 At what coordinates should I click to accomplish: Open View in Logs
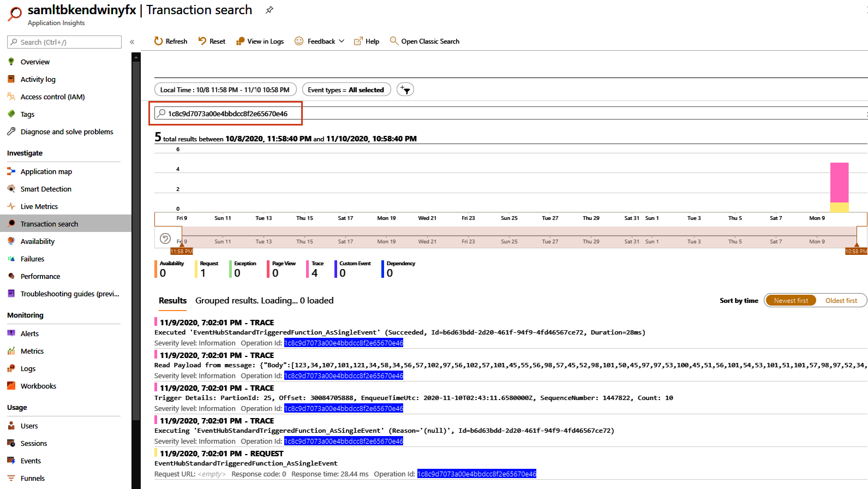pos(260,41)
